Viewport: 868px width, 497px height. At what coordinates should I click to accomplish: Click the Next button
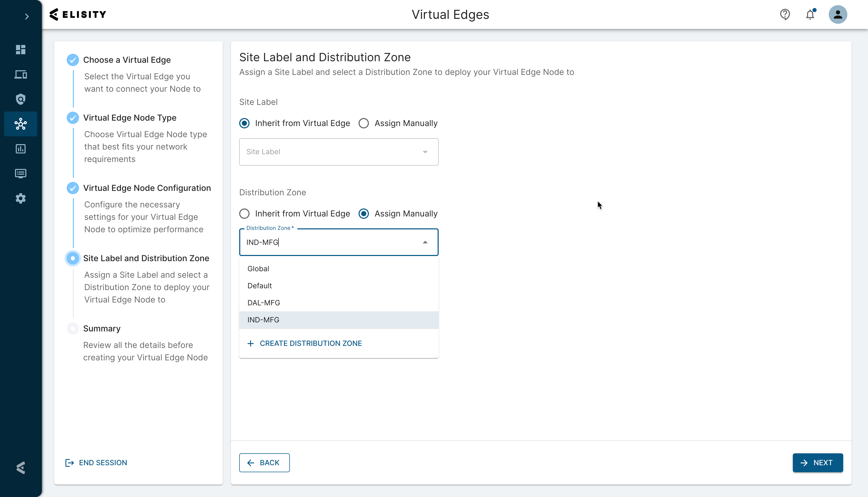click(x=817, y=463)
